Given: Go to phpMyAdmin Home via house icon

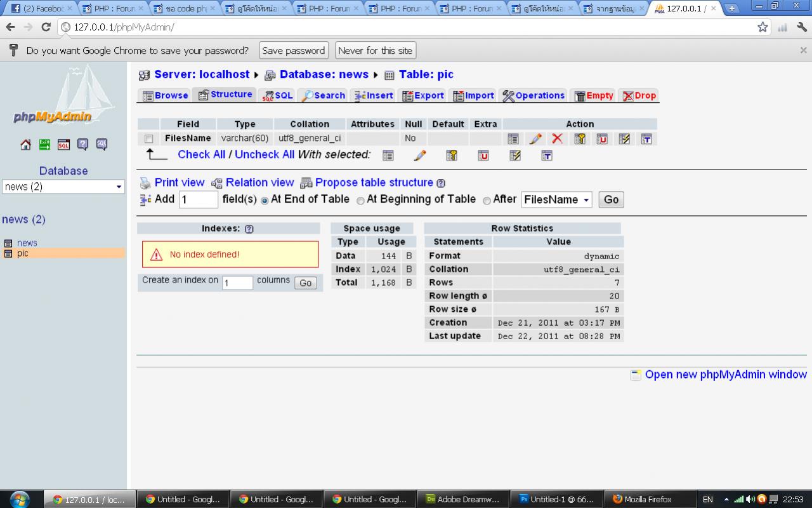Looking at the screenshot, I should pyautogui.click(x=26, y=144).
